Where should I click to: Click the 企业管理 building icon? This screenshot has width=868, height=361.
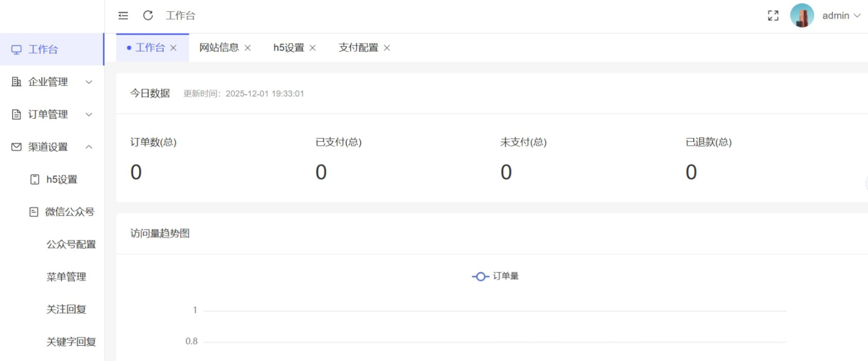(16, 82)
